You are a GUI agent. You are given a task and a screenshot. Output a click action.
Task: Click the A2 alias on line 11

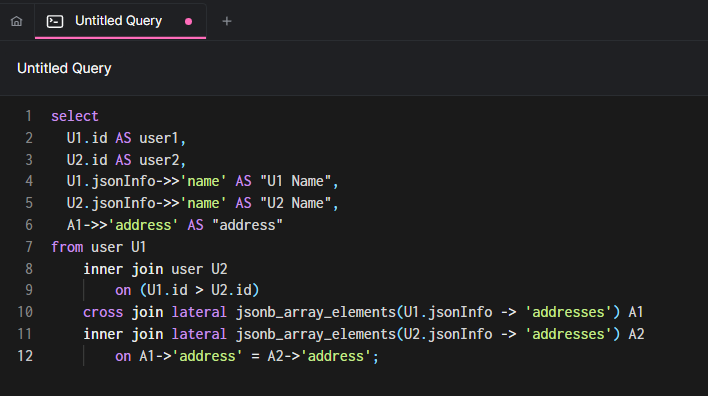(x=636, y=335)
